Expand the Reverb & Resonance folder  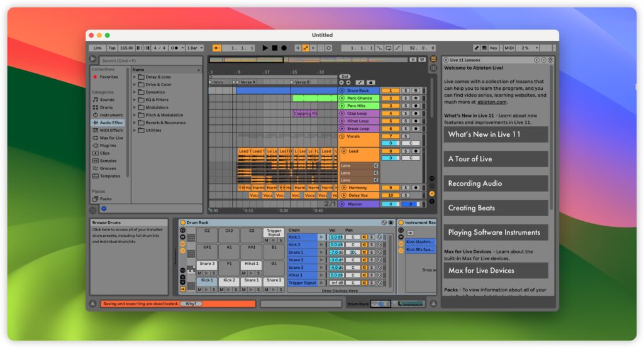pyautogui.click(x=135, y=122)
